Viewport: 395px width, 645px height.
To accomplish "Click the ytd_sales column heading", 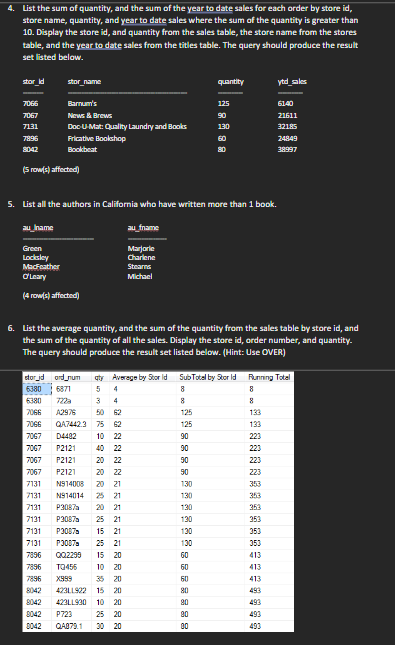I will click(x=292, y=81).
